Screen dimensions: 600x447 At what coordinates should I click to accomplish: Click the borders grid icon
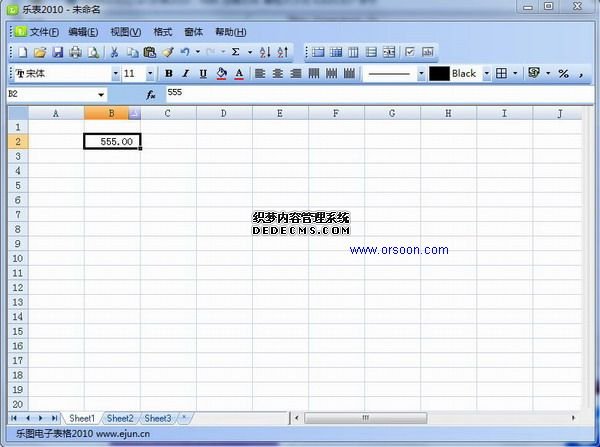501,73
